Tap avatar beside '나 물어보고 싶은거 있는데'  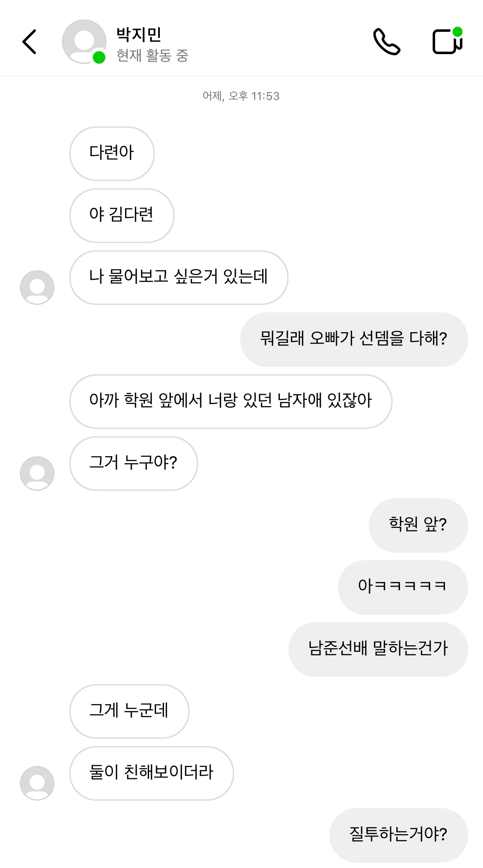click(x=37, y=288)
